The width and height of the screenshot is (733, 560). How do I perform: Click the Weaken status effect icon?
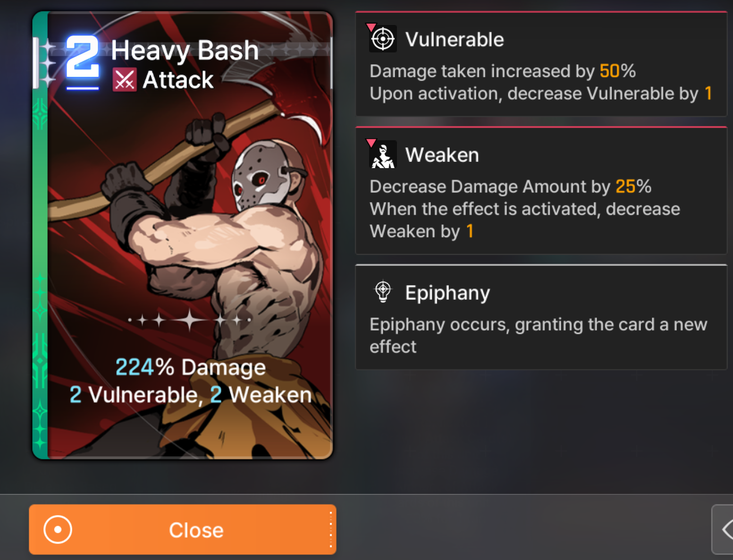[383, 154]
